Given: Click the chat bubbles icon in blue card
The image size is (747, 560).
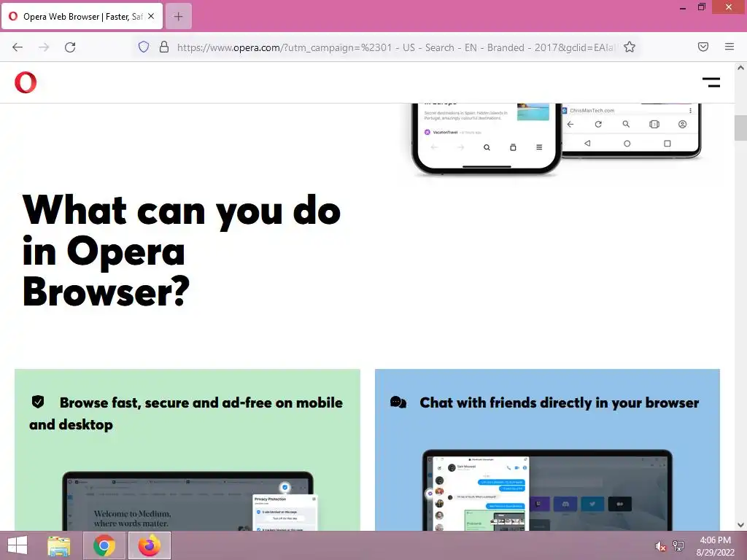Looking at the screenshot, I should [x=398, y=402].
